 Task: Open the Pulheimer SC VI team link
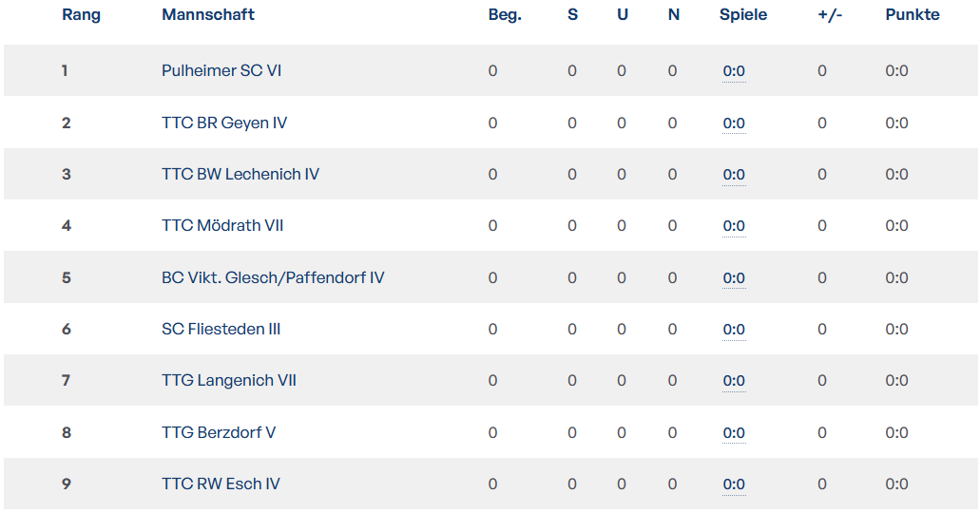tap(221, 70)
